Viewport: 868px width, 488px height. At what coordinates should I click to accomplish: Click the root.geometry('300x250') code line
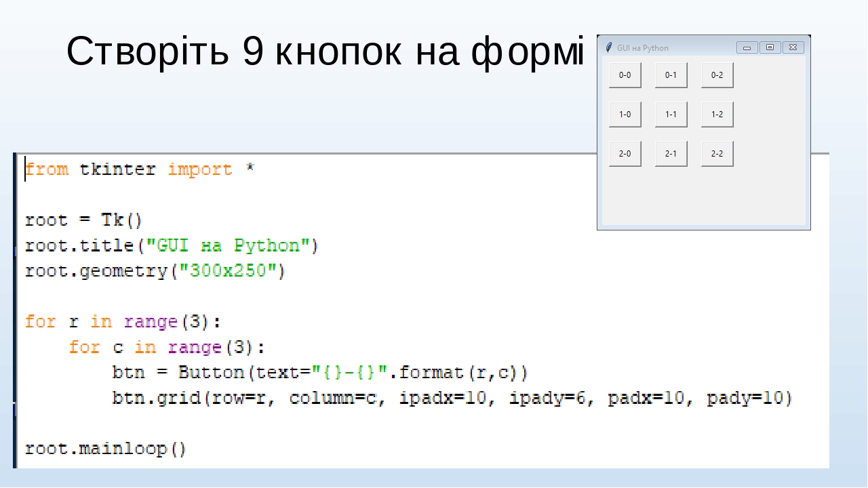(x=154, y=270)
